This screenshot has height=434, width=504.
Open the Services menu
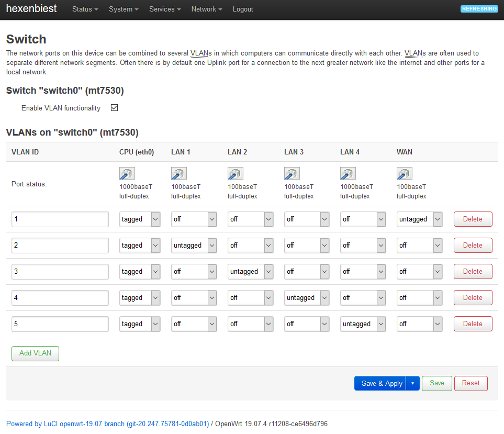(165, 9)
